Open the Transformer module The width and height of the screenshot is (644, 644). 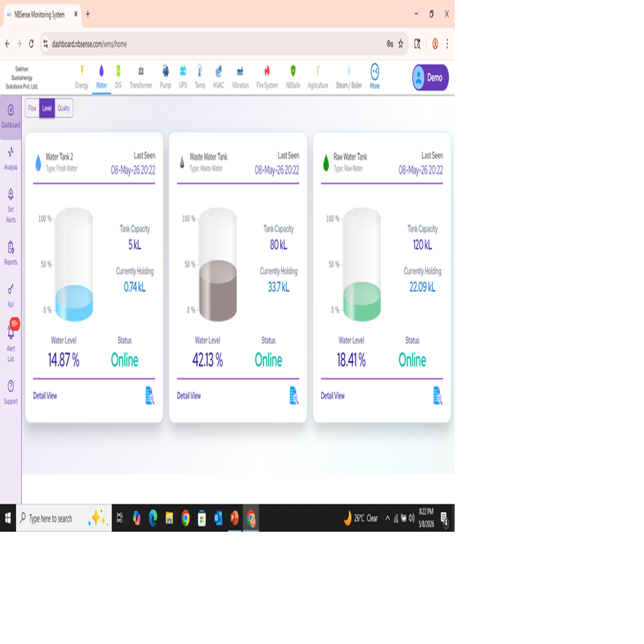point(141,77)
